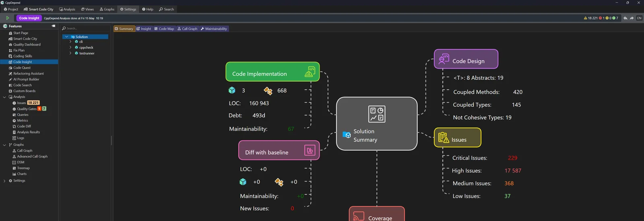Click the High Issues count 17 587
This screenshot has width=644, height=221.
coord(513,171)
